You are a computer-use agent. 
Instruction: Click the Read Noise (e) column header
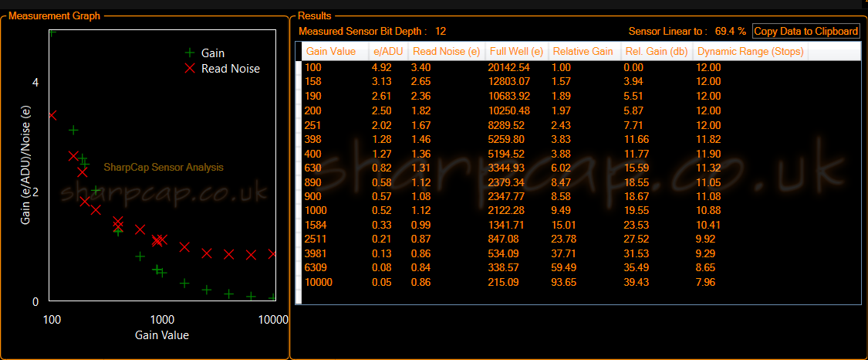point(446,52)
